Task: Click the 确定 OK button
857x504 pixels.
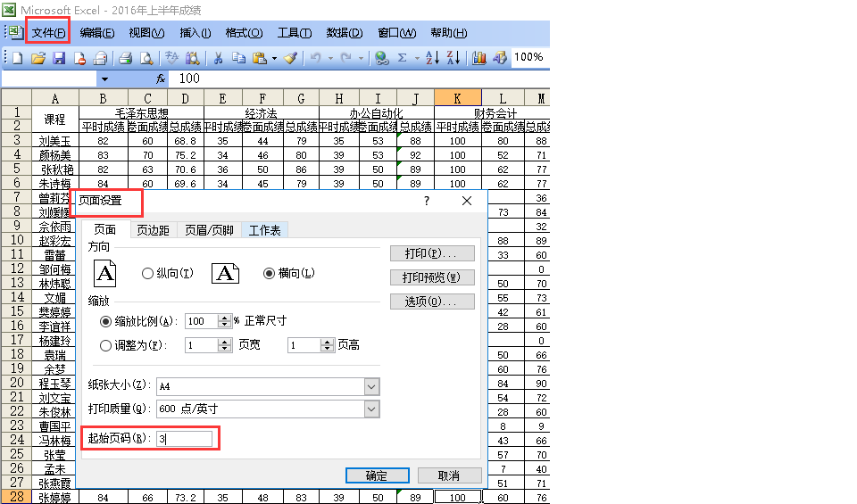Action: (x=377, y=475)
